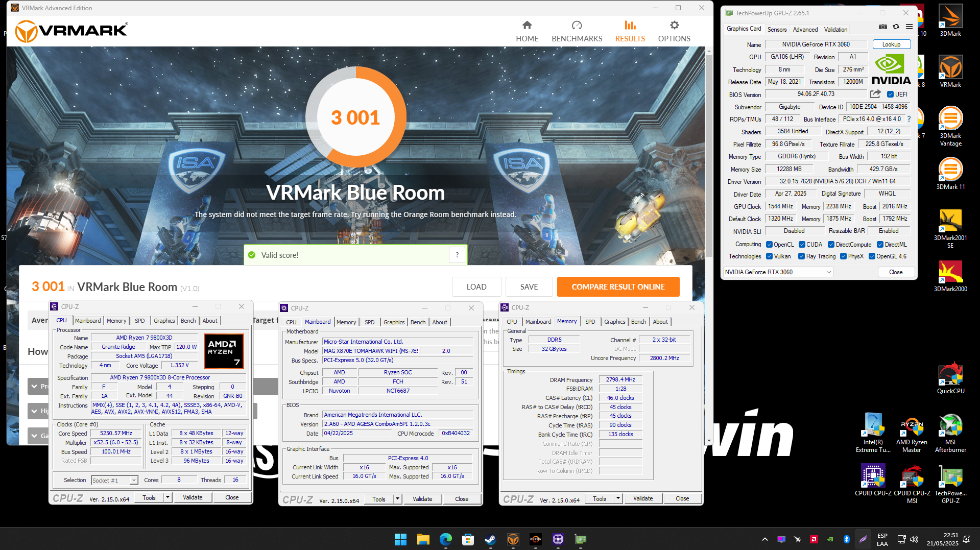Open the AMD Ryzen Master desktop shortcut

[912, 433]
